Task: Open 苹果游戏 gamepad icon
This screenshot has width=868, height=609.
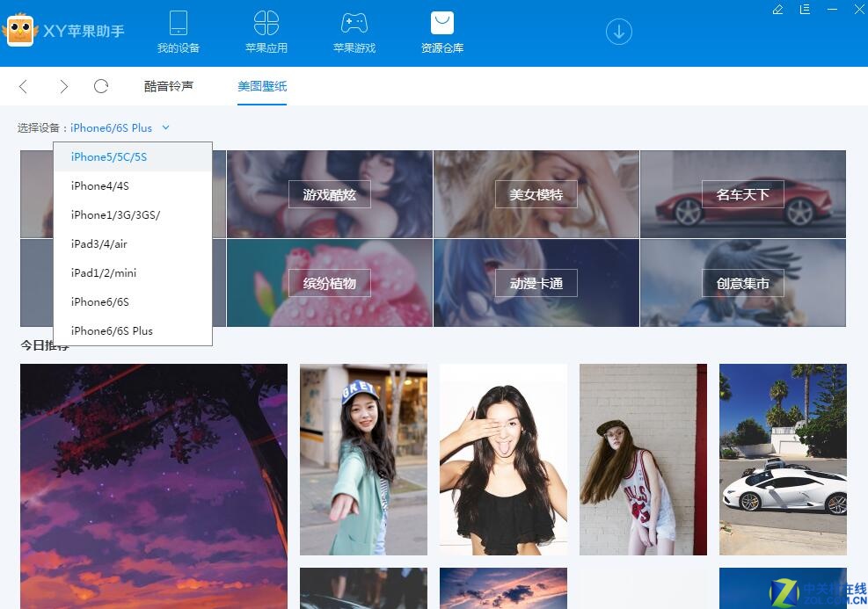Action: click(354, 23)
